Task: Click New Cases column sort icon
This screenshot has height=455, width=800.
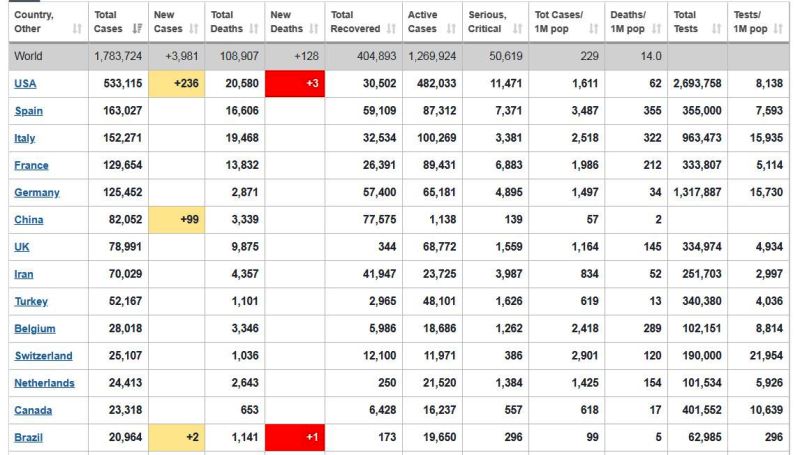Action: coord(195,29)
